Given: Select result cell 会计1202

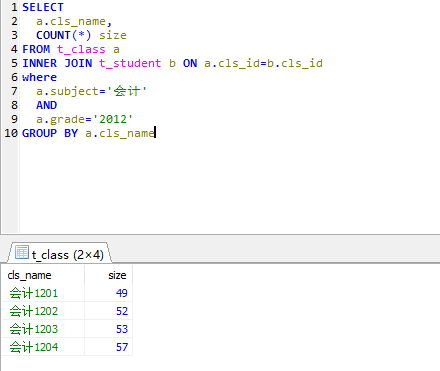Looking at the screenshot, I should click(x=43, y=311).
